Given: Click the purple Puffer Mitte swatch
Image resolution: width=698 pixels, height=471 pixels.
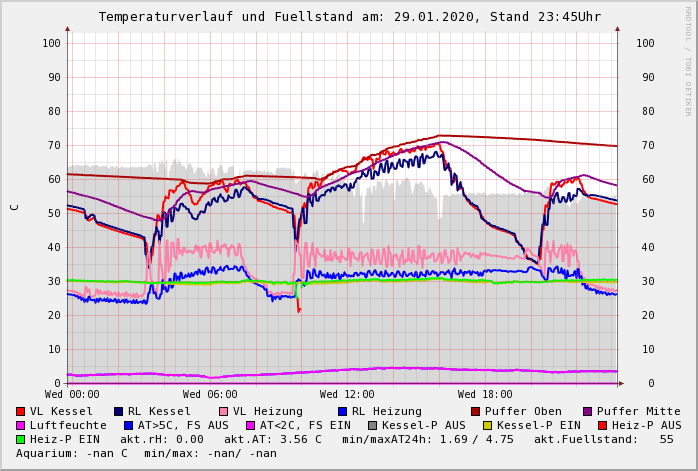Looking at the screenshot, I should [x=588, y=411].
